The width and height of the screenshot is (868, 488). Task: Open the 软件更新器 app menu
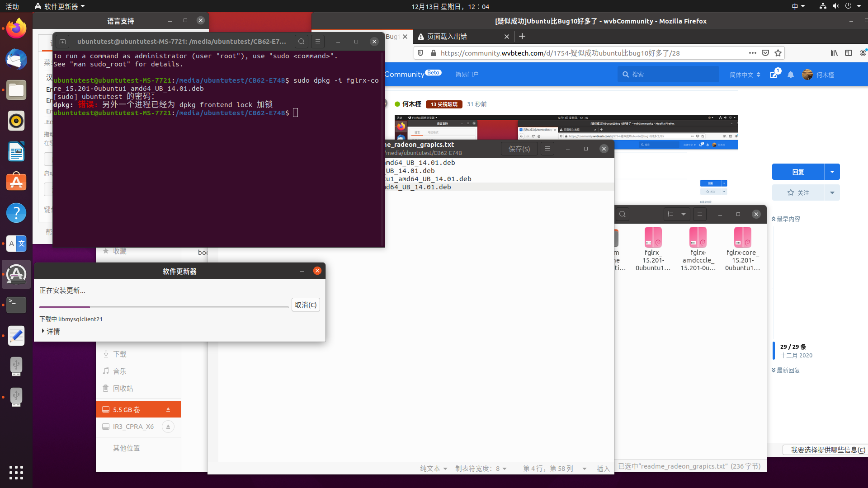60,6
